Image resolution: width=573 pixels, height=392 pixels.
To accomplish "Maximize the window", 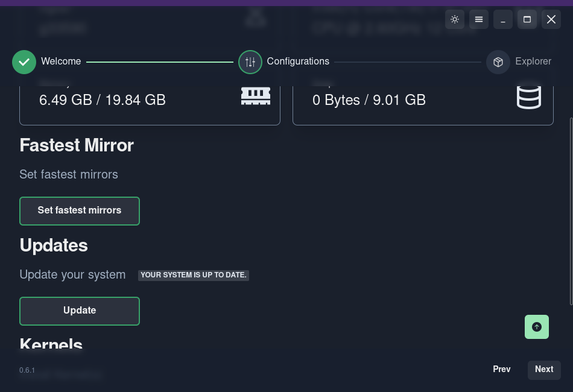I will (527, 19).
